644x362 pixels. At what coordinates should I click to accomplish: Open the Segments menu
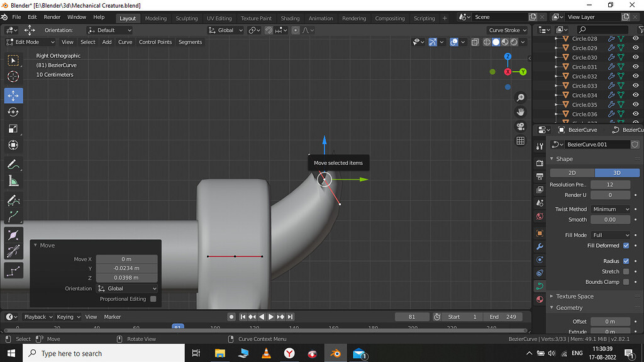pyautogui.click(x=190, y=42)
